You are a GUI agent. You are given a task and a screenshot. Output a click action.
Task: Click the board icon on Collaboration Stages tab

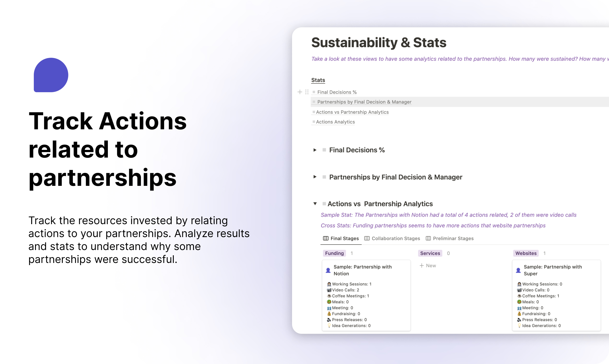(x=367, y=239)
